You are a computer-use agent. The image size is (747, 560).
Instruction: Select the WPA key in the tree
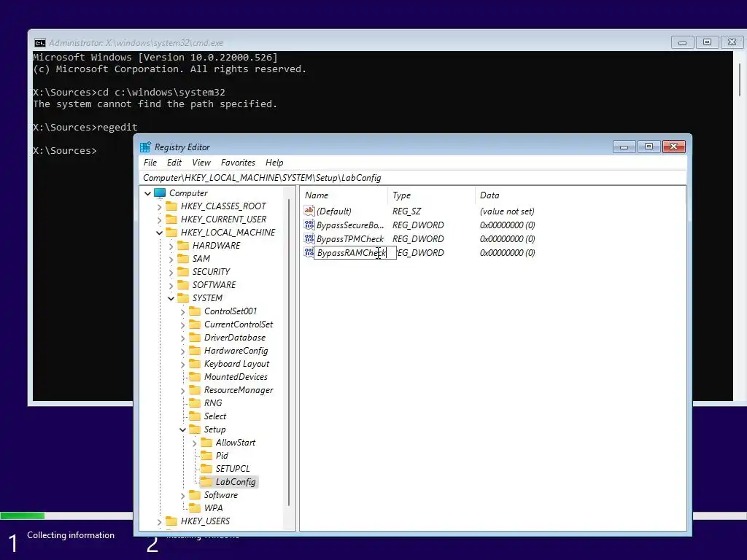click(x=214, y=508)
